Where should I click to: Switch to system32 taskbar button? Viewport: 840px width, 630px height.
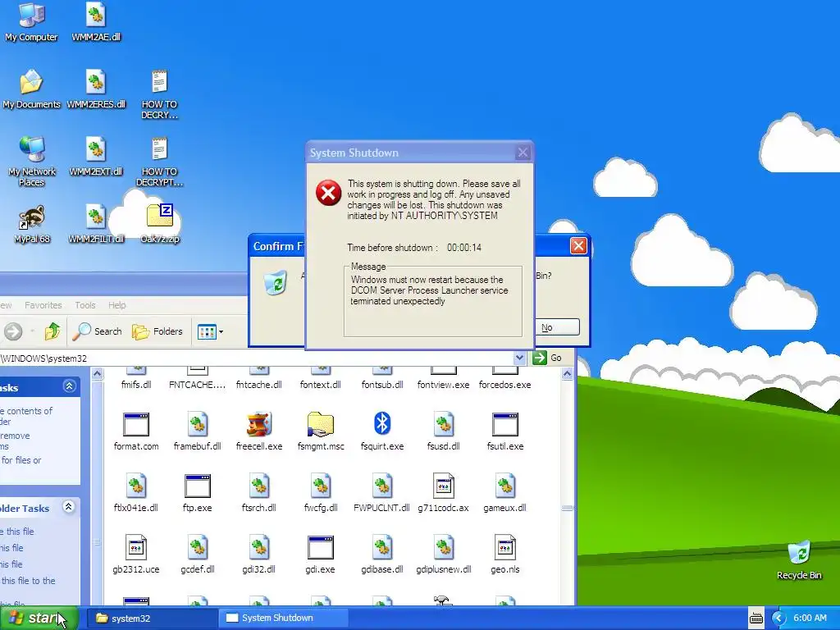(x=152, y=619)
